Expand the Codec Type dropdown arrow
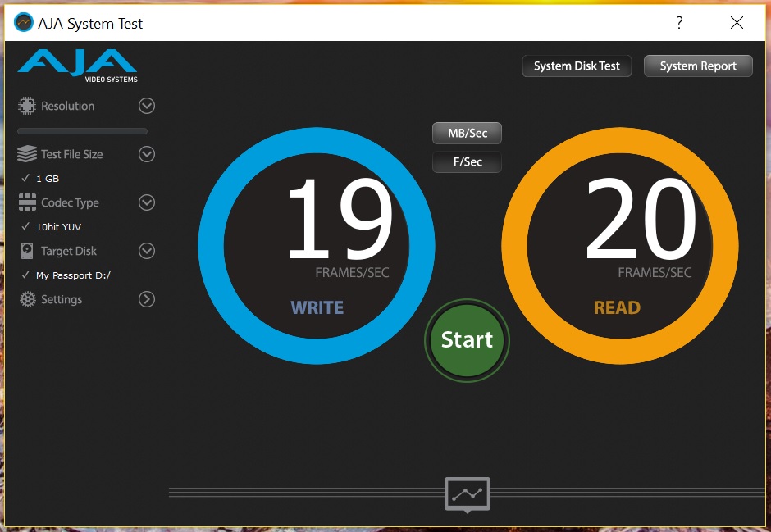 coord(147,202)
